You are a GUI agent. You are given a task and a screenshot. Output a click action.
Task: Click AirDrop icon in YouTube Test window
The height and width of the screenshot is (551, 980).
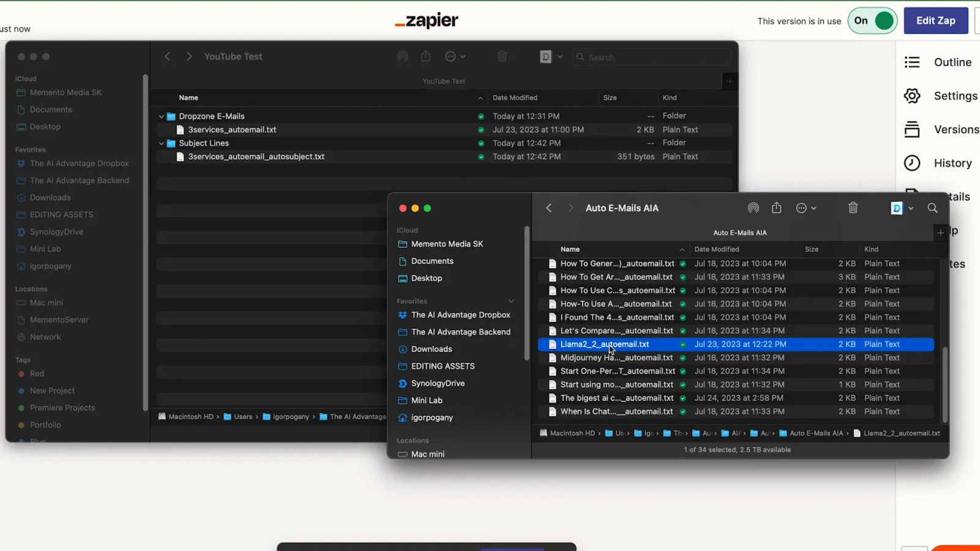coord(402,56)
